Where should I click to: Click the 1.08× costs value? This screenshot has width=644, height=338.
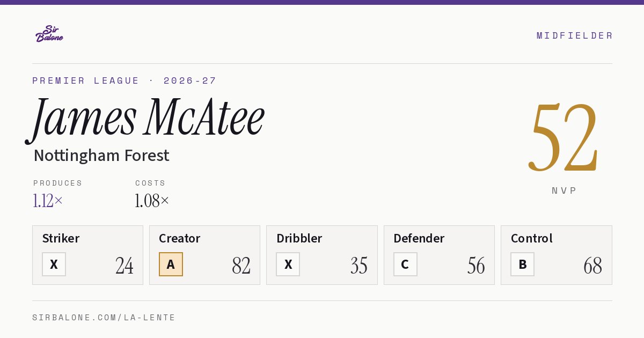click(152, 201)
